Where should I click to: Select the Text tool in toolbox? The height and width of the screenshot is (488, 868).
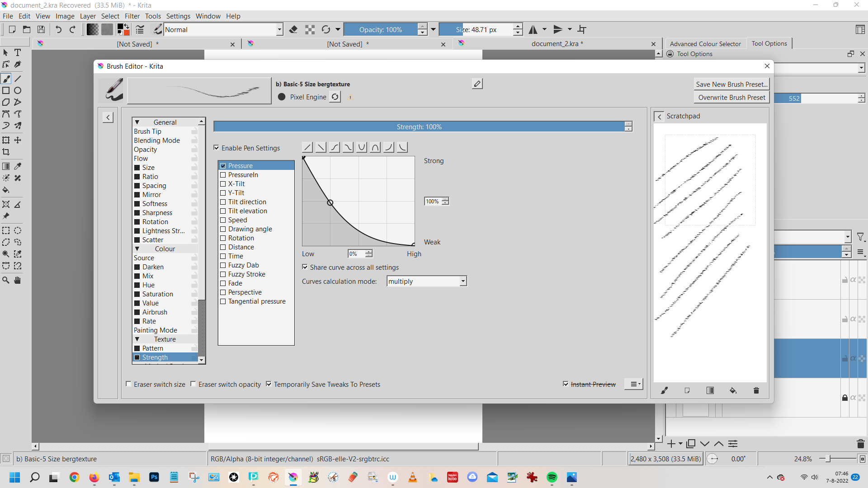pos(18,52)
